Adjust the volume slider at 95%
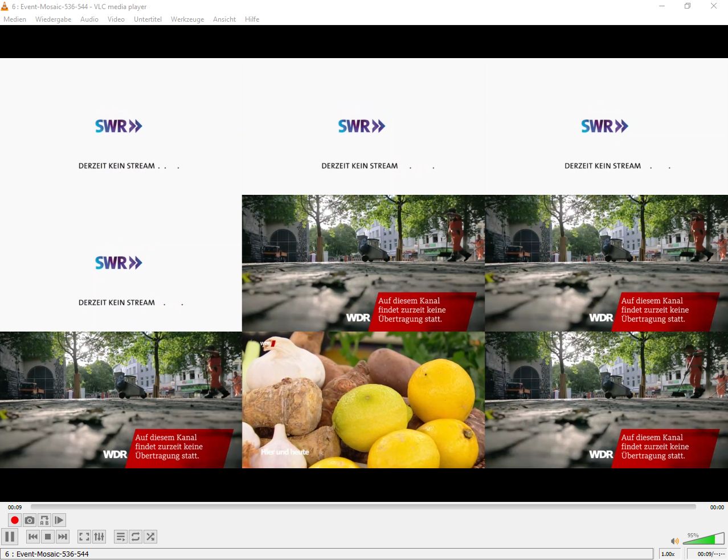728x560 pixels. tap(703, 538)
